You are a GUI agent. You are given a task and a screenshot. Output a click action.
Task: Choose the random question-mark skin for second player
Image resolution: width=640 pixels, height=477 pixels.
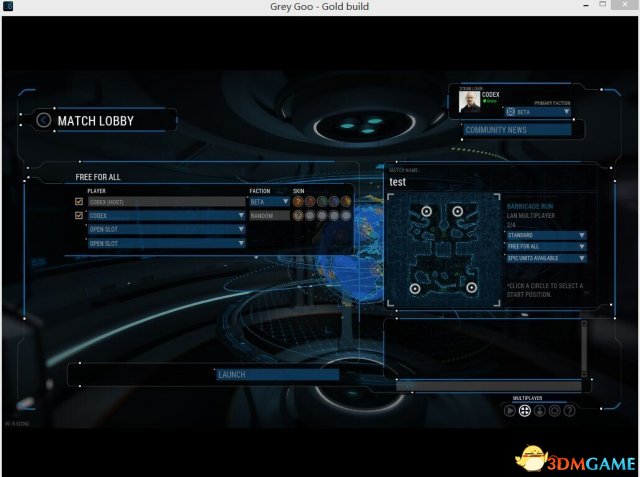pyautogui.click(x=298, y=215)
